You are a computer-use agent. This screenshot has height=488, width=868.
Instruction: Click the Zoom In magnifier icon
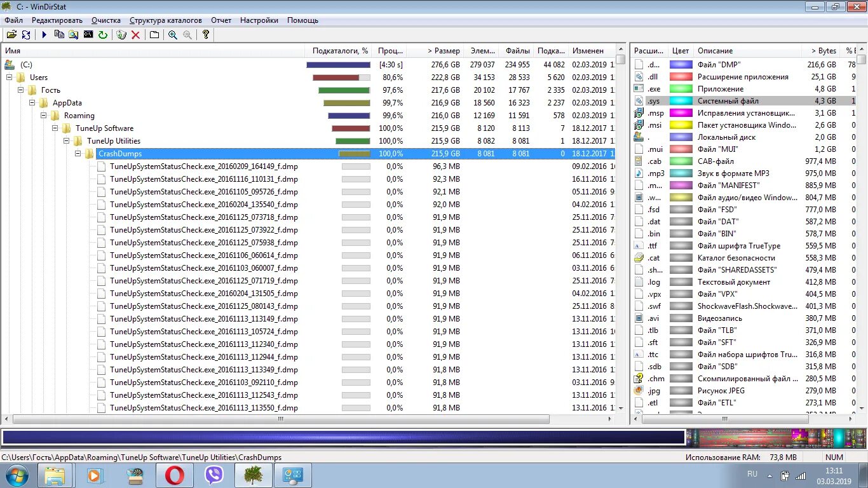tap(173, 35)
